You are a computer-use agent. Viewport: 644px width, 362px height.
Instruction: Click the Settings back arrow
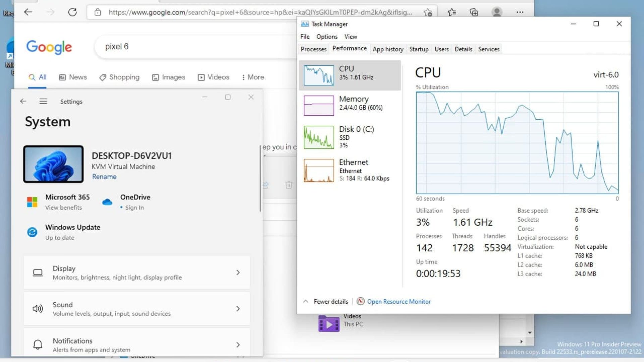(23, 101)
